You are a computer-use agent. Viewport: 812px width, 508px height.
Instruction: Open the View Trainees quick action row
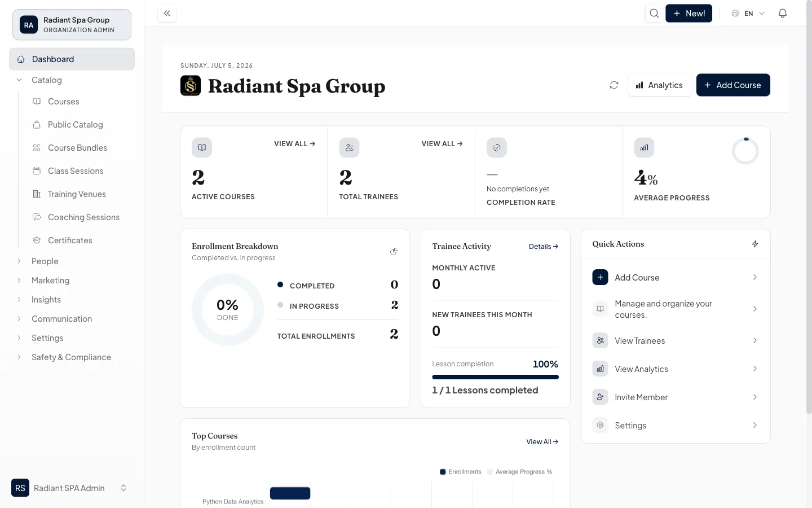click(676, 341)
